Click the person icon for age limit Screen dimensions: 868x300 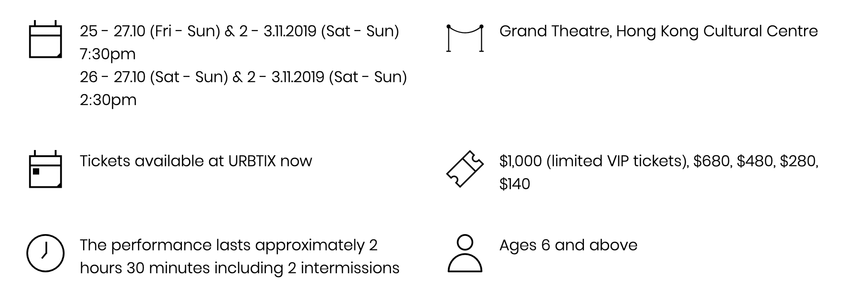(x=465, y=253)
